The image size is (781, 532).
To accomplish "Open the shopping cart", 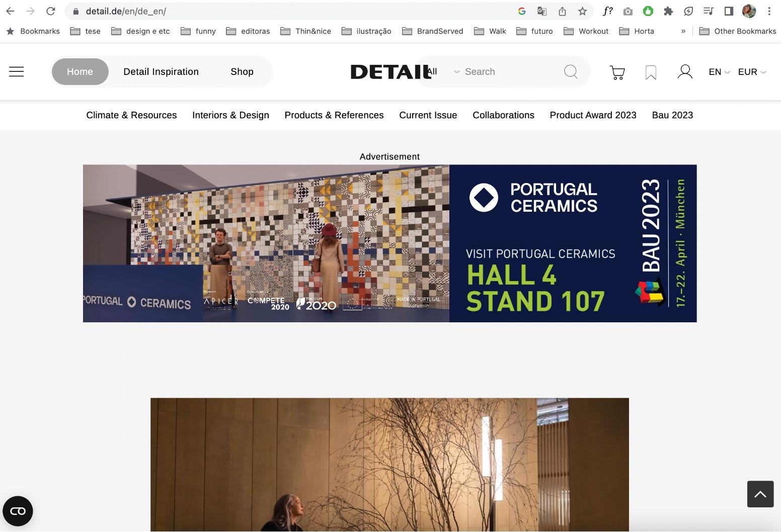I will point(617,72).
